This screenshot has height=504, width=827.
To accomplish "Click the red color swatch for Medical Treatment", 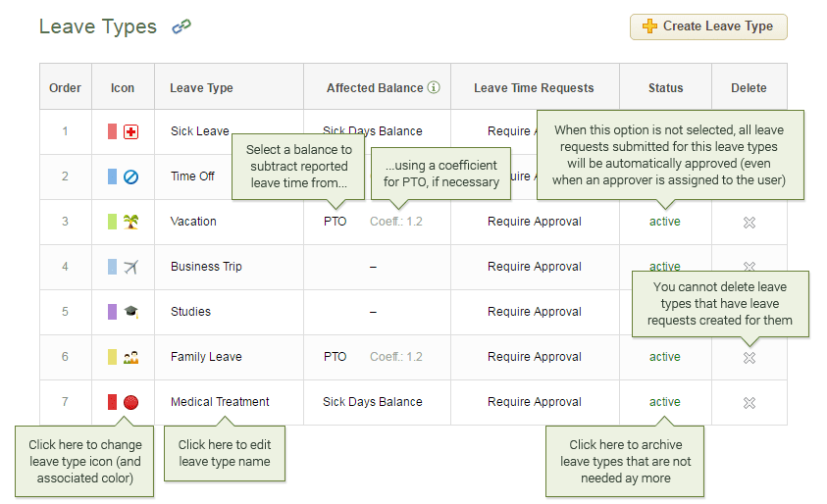I will pos(113,402).
